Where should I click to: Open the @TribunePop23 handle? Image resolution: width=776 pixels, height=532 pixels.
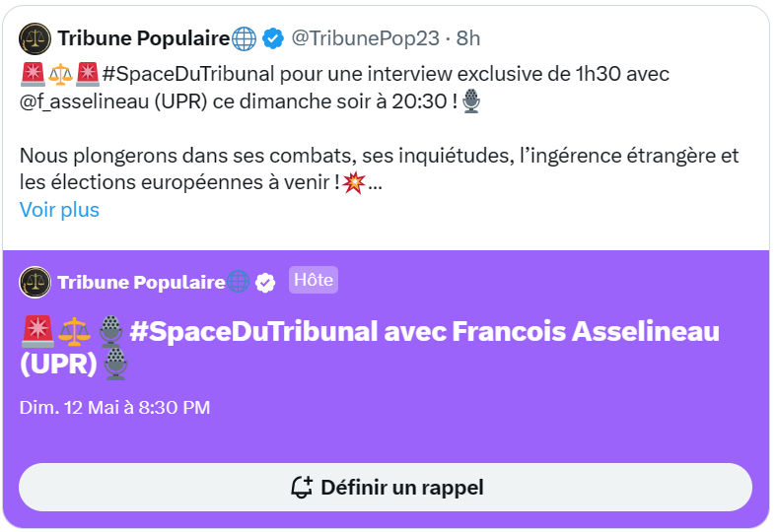365,38
